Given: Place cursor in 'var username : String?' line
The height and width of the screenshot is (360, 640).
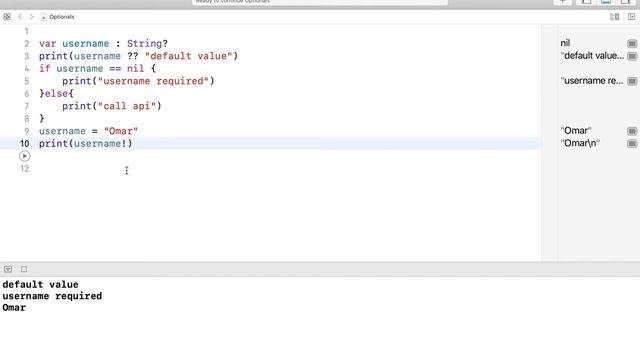Looking at the screenshot, I should pyautogui.click(x=103, y=44).
